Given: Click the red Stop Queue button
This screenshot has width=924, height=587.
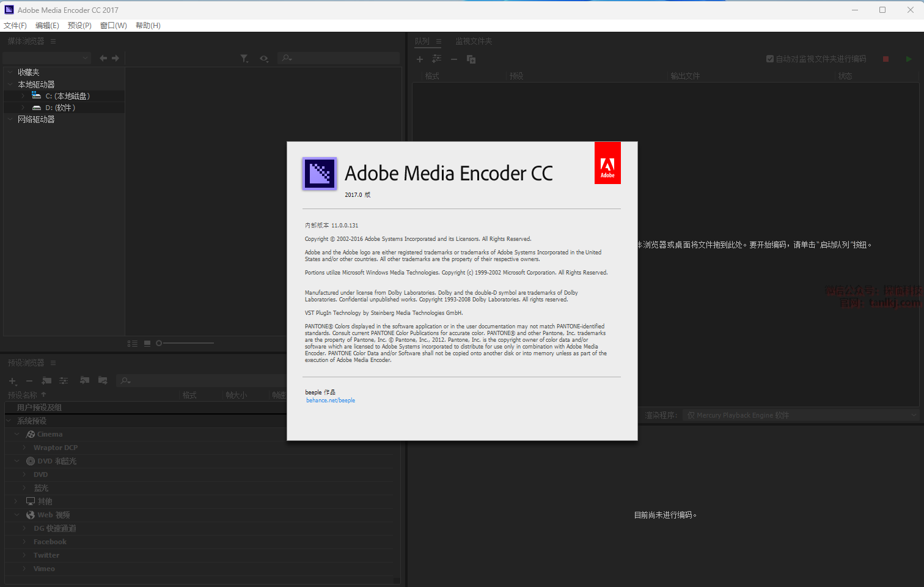Looking at the screenshot, I should [x=886, y=59].
